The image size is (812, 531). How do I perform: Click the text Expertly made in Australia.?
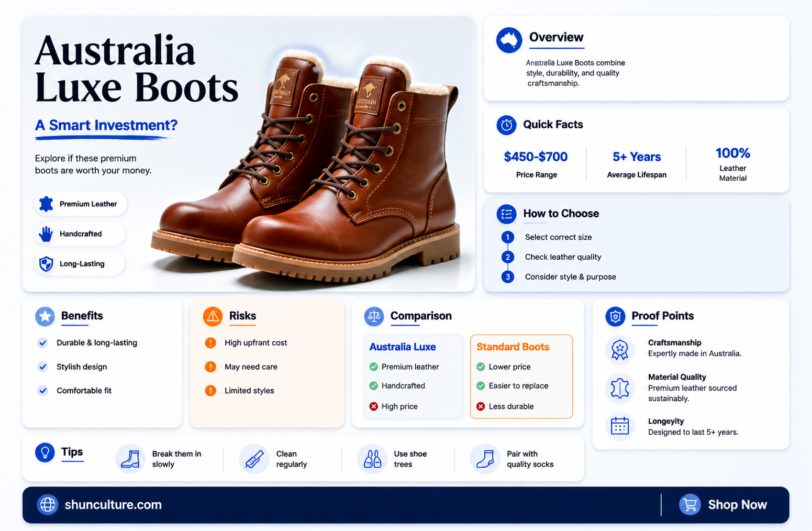[x=695, y=353]
